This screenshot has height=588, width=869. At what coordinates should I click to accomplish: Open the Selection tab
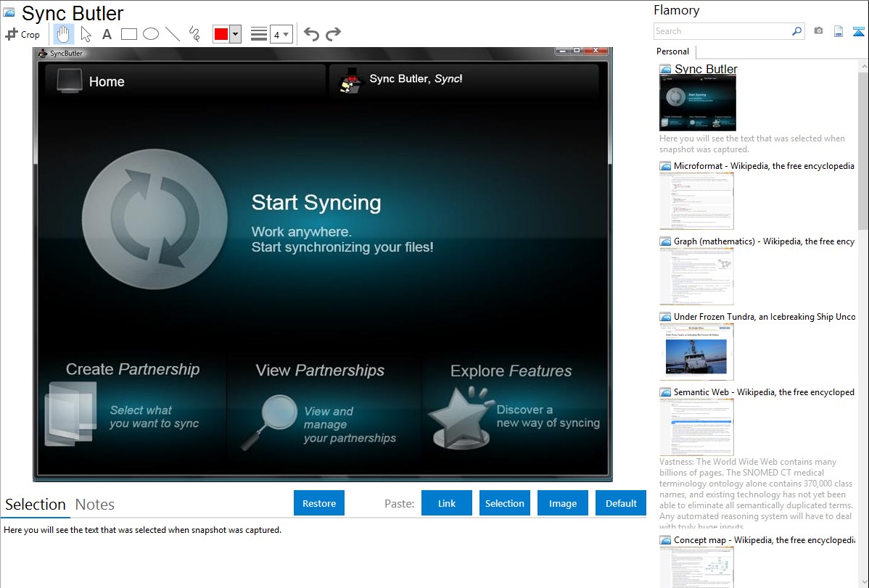(x=36, y=505)
